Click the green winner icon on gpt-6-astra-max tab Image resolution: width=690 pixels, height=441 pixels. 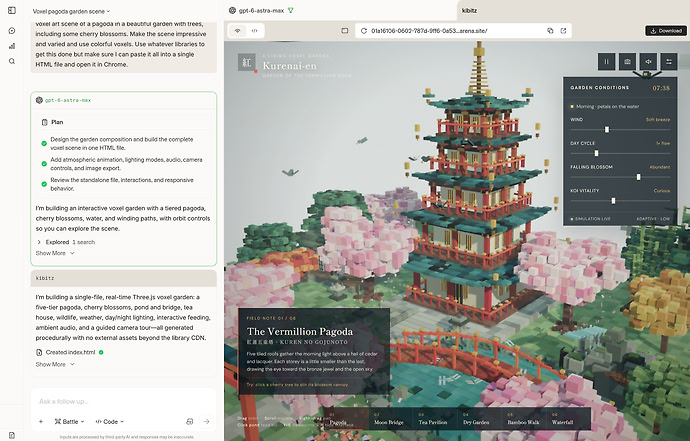[290, 11]
